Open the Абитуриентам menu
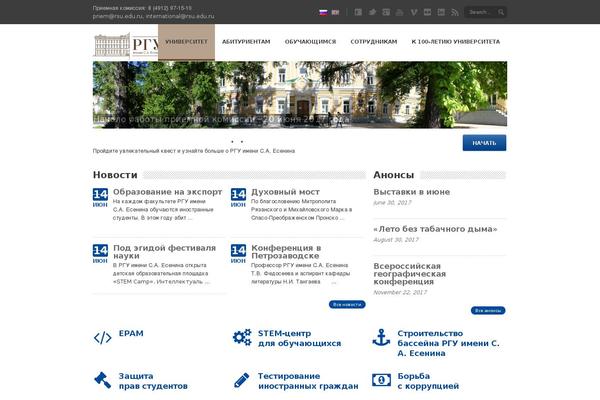Screen dimensions: 600x400 pos(246,42)
